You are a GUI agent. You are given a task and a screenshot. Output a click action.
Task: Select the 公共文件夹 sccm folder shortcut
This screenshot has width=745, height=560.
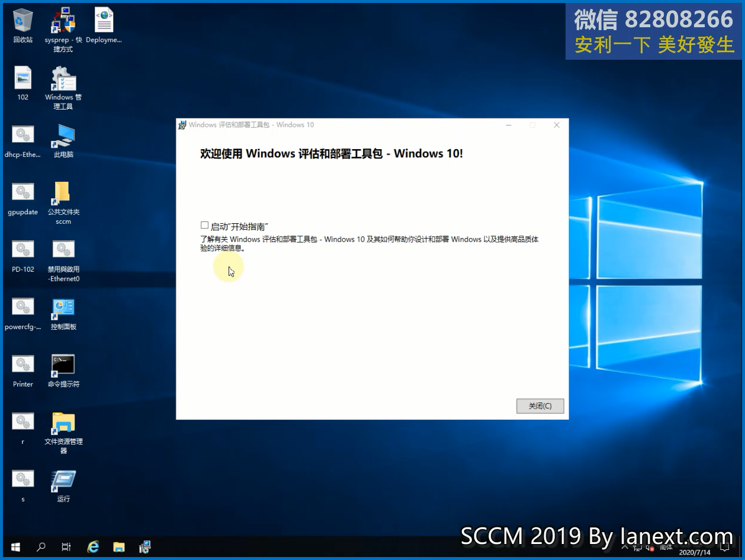click(x=63, y=203)
